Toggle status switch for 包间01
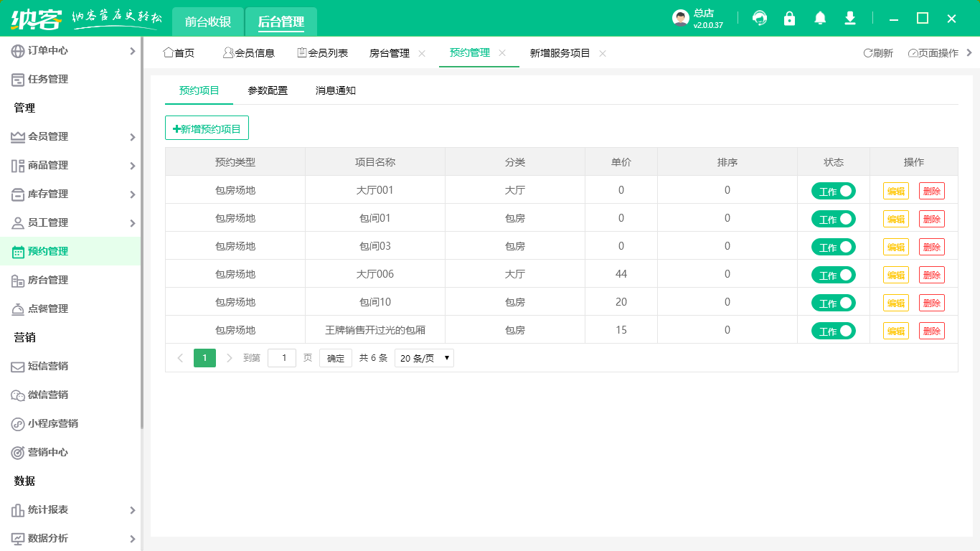980x551 pixels. (834, 219)
